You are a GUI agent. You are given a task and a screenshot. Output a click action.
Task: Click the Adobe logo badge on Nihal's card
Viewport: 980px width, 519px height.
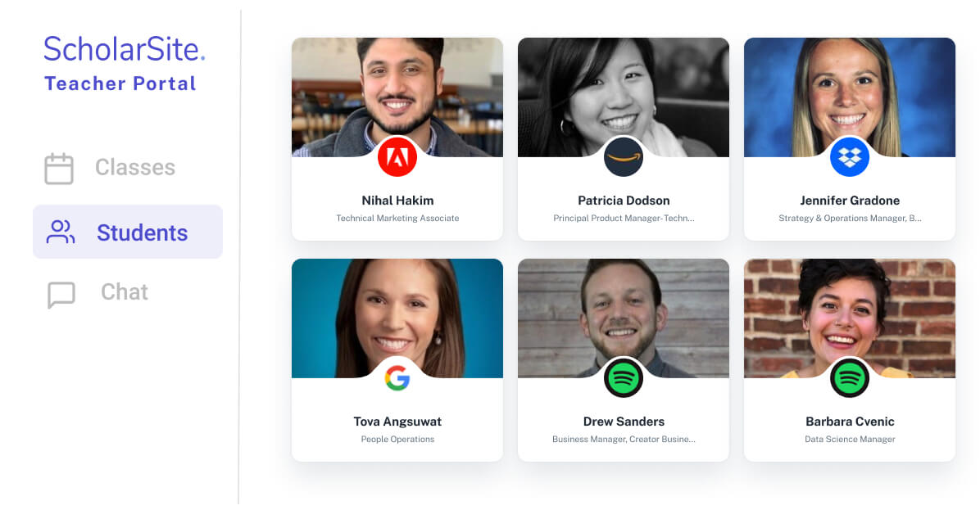click(x=397, y=157)
